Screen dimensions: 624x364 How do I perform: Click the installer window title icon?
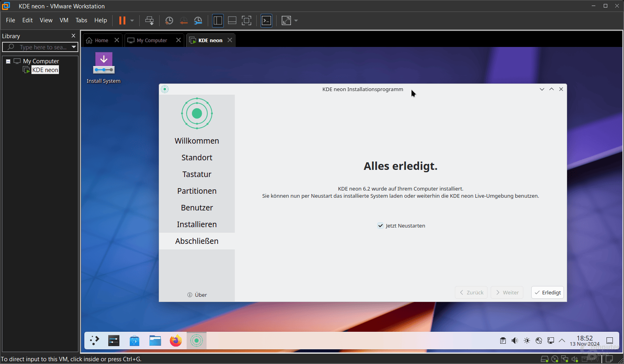click(165, 89)
